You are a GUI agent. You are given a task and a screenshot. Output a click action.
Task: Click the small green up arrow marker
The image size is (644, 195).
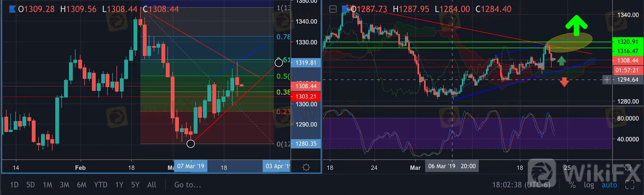561,61
